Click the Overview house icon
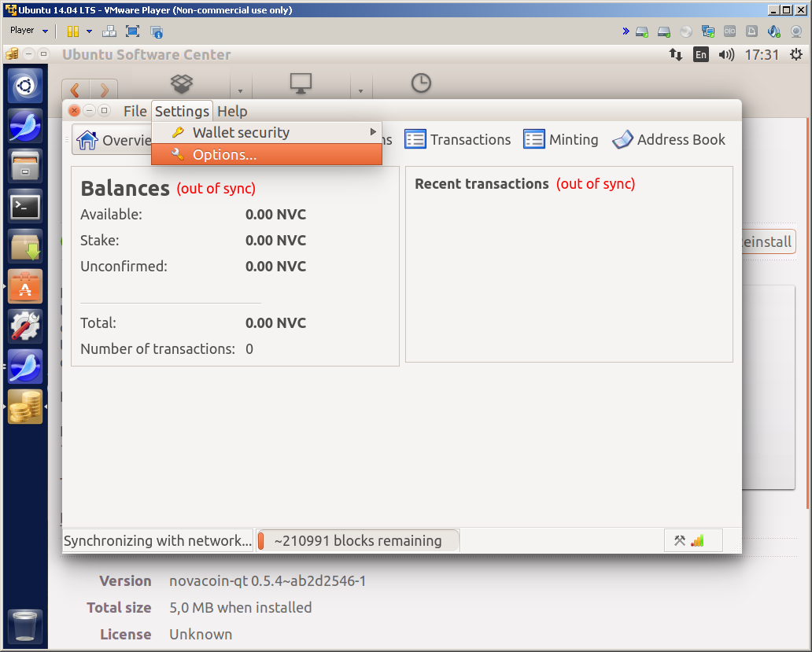Viewport: 812px width, 652px height. coord(87,140)
